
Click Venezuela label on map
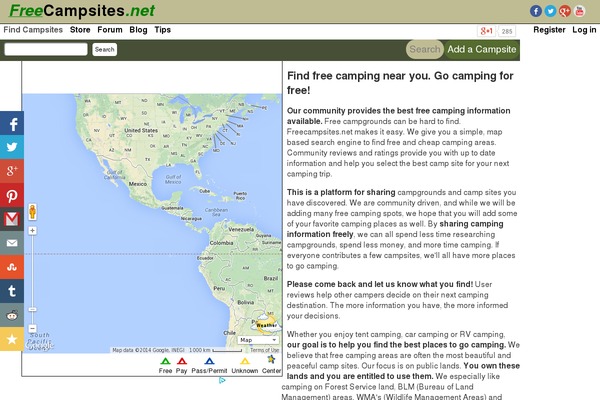click(241, 230)
